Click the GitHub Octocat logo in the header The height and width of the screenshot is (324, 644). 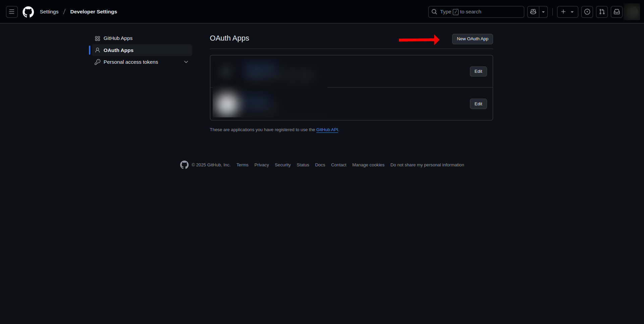tap(28, 12)
